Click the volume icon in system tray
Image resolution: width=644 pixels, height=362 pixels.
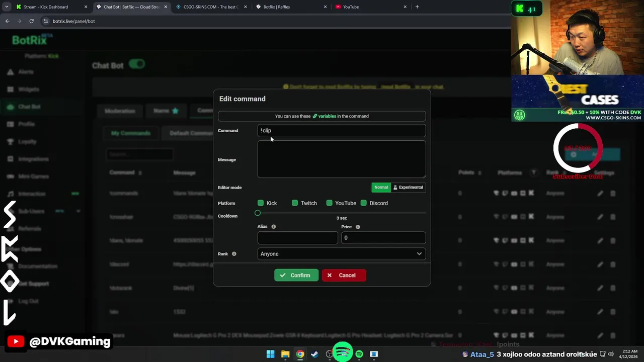(611, 354)
